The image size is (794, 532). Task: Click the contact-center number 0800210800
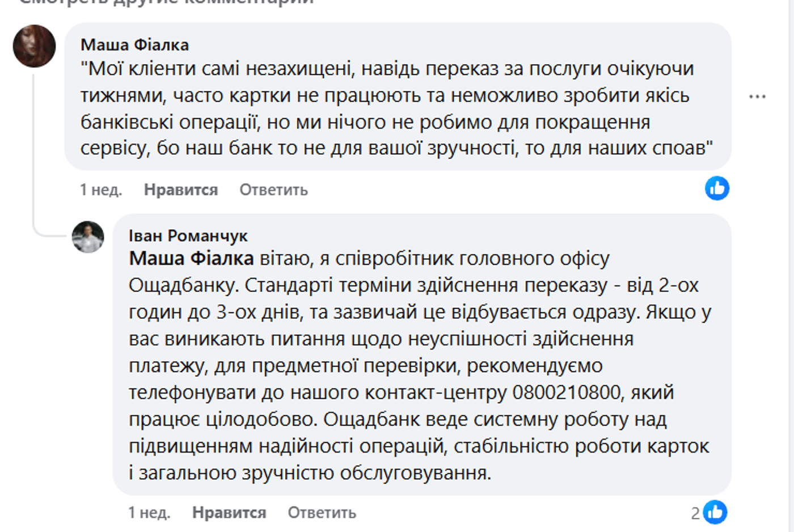pos(566,392)
